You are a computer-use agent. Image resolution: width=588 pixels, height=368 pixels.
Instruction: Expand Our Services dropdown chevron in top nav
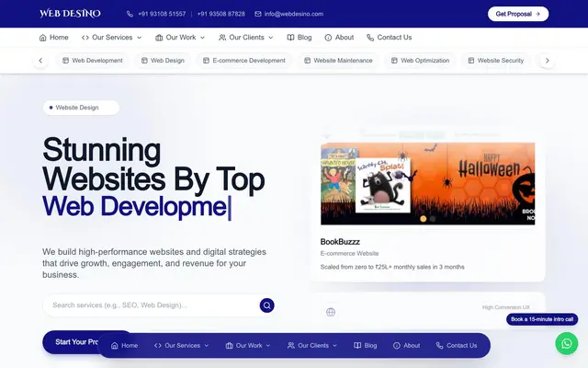click(139, 38)
